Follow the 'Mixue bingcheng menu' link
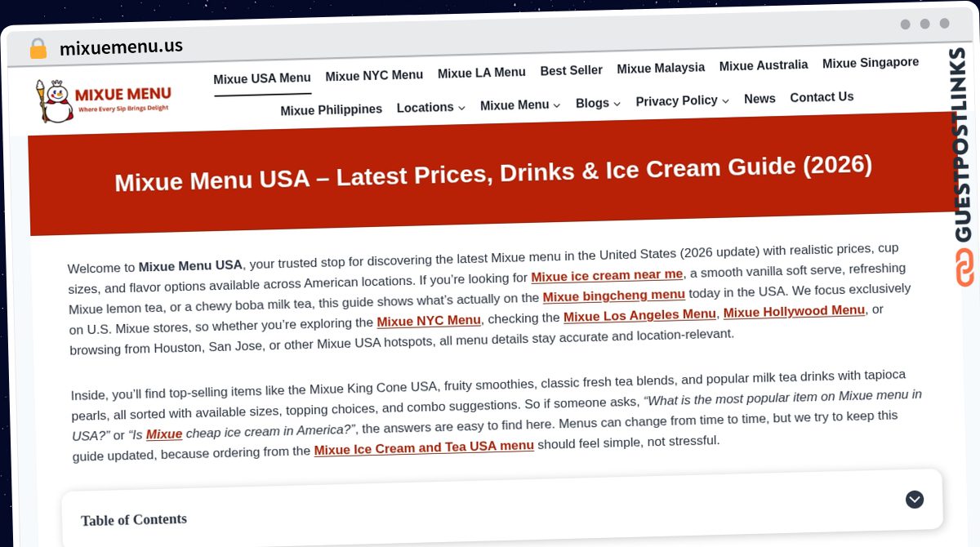The width and height of the screenshot is (980, 547). [x=614, y=295]
